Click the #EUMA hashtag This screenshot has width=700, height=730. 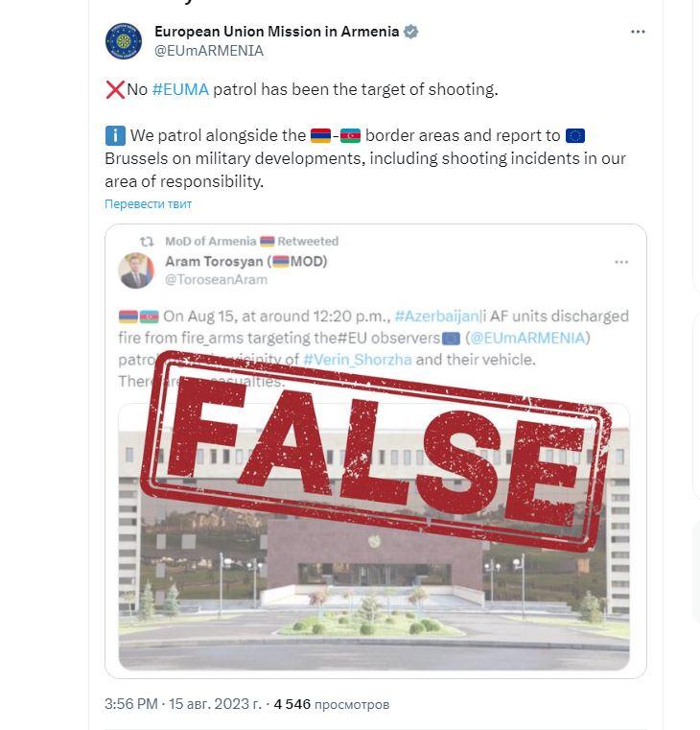click(x=180, y=89)
